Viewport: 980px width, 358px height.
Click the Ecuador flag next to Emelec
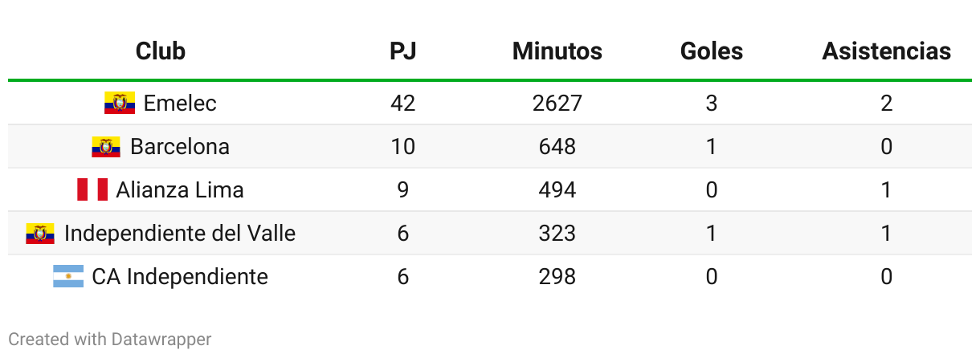[120, 103]
